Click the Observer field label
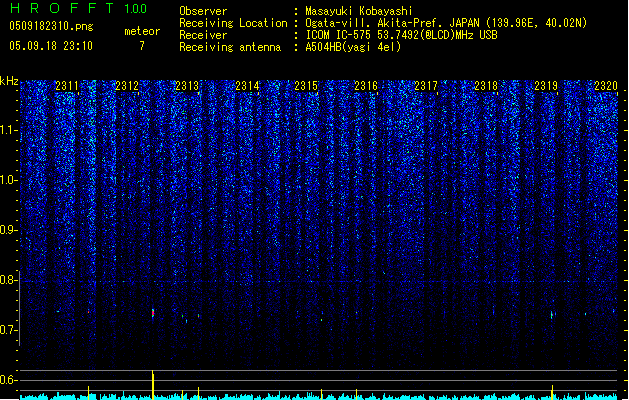 coord(203,11)
